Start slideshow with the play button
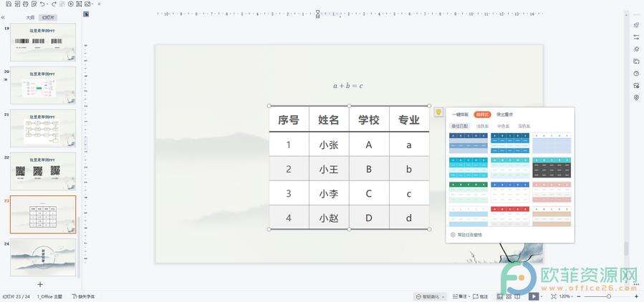Image resolution: width=644 pixels, height=302 pixels. [534, 297]
